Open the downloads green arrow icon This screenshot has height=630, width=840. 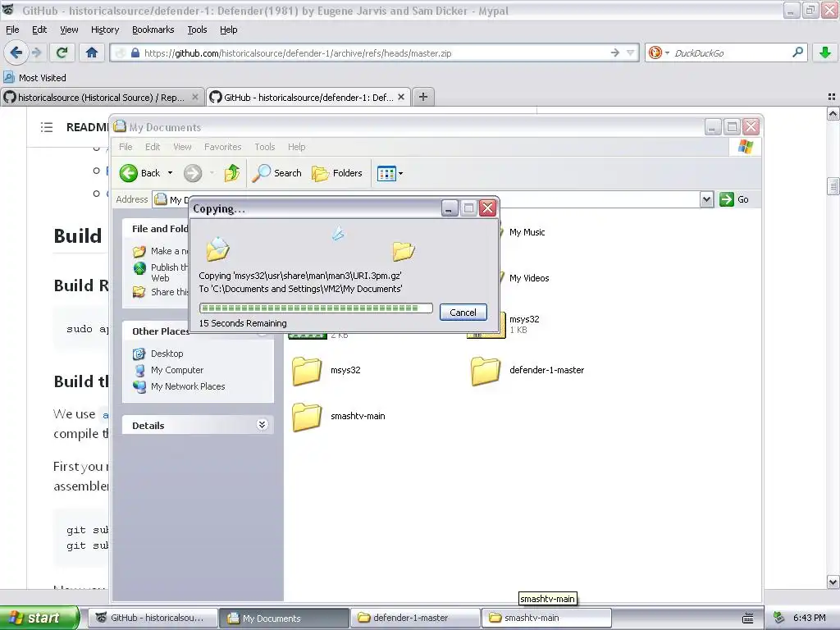point(825,52)
